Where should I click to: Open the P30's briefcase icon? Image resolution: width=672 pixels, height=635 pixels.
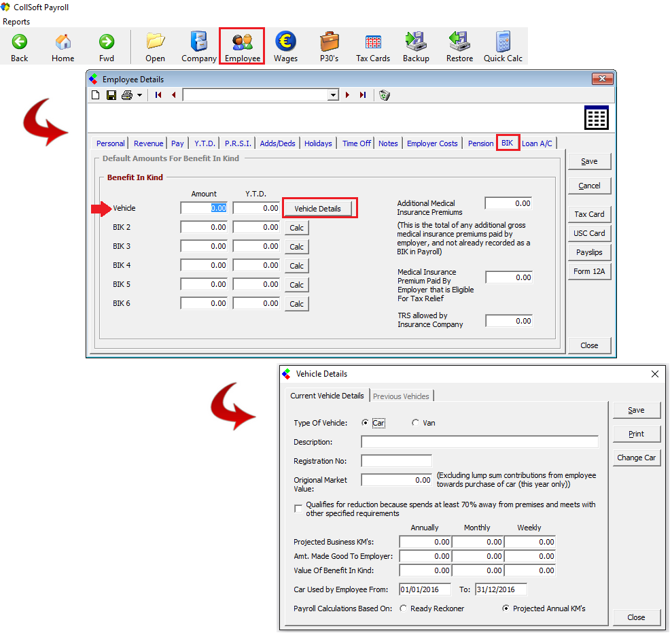330,46
